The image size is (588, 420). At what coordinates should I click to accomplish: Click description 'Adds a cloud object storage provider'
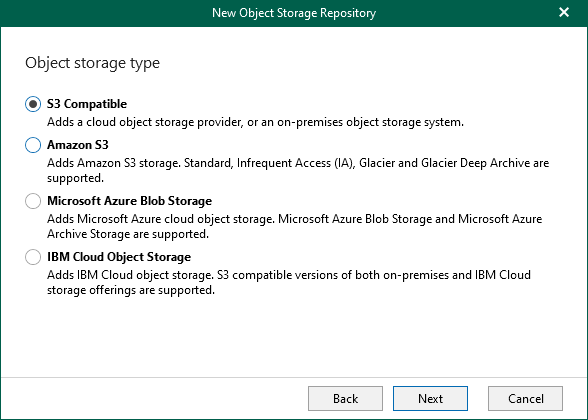pos(255,122)
